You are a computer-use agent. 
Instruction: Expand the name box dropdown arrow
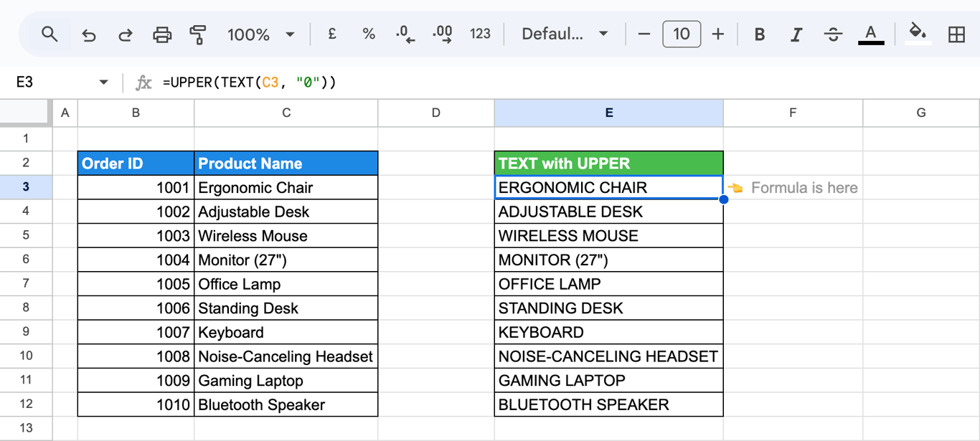pyautogui.click(x=104, y=82)
